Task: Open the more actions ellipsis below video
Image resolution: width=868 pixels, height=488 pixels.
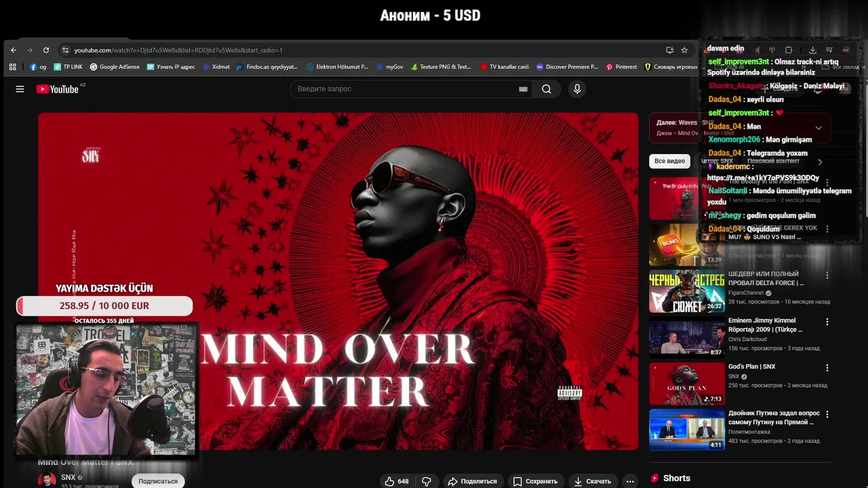Action: click(630, 481)
